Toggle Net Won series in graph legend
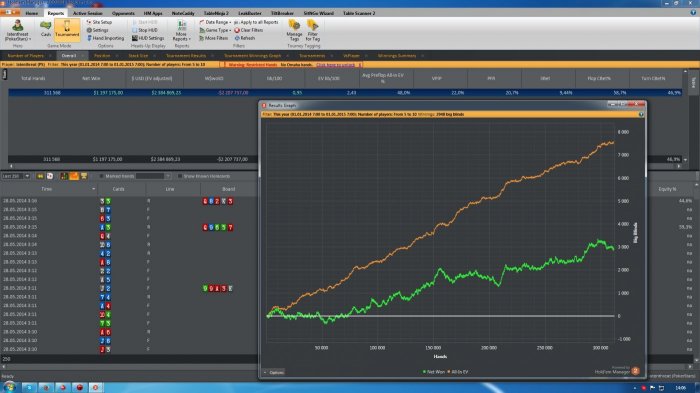 [x=433, y=372]
